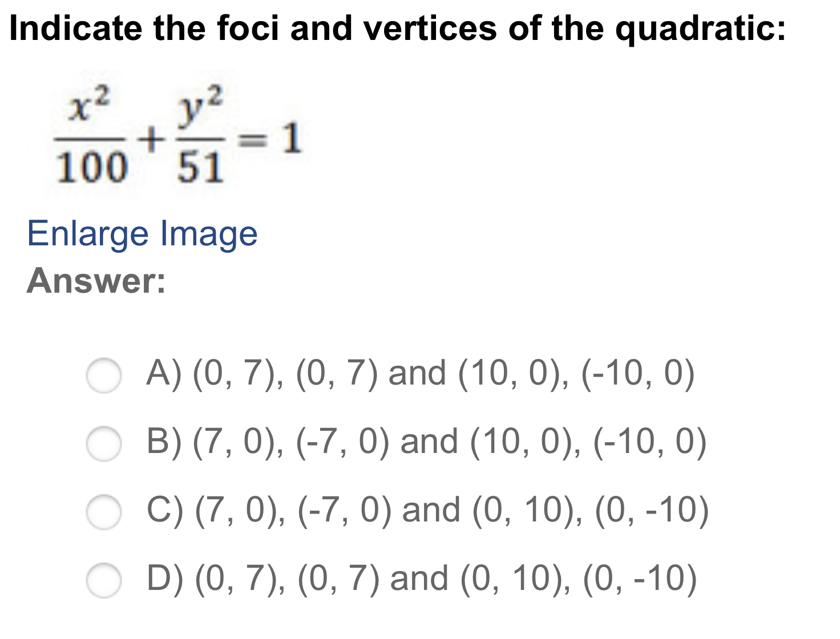Select the unfilled circle beside option D
This screenshot has height=639, width=840.
(x=105, y=580)
